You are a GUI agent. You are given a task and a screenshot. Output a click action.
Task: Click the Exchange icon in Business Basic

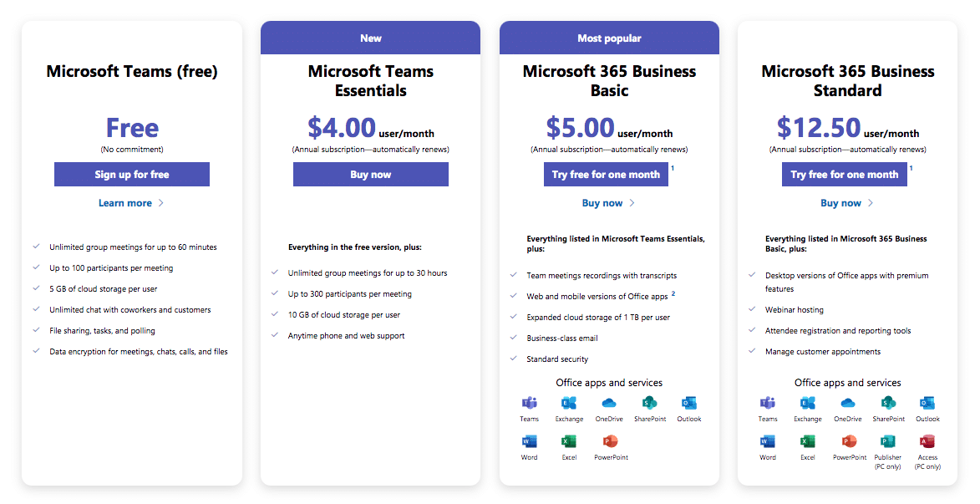pos(569,404)
